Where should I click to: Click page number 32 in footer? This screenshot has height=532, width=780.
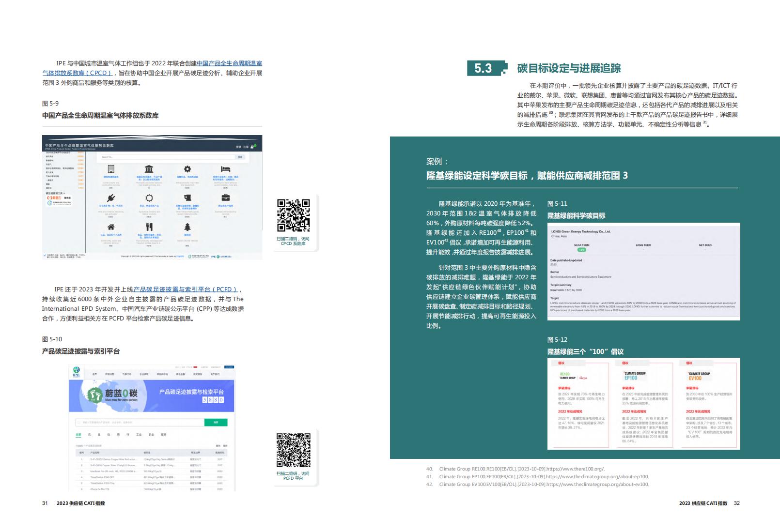click(737, 503)
